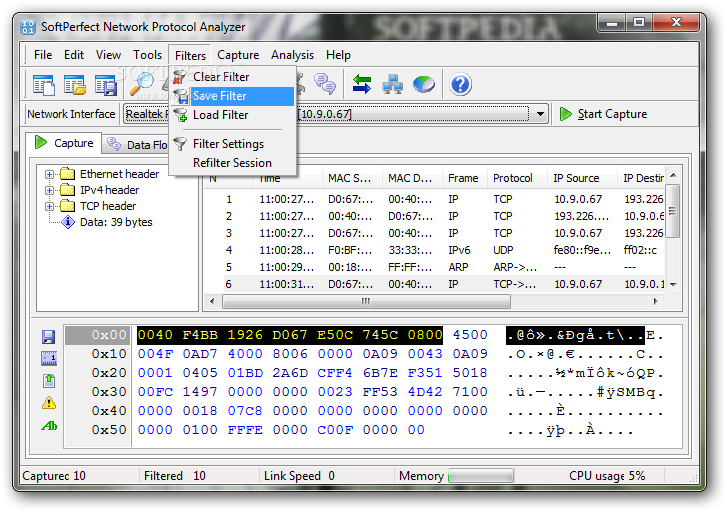Sort by the IP Destination column header

pyautogui.click(x=642, y=178)
